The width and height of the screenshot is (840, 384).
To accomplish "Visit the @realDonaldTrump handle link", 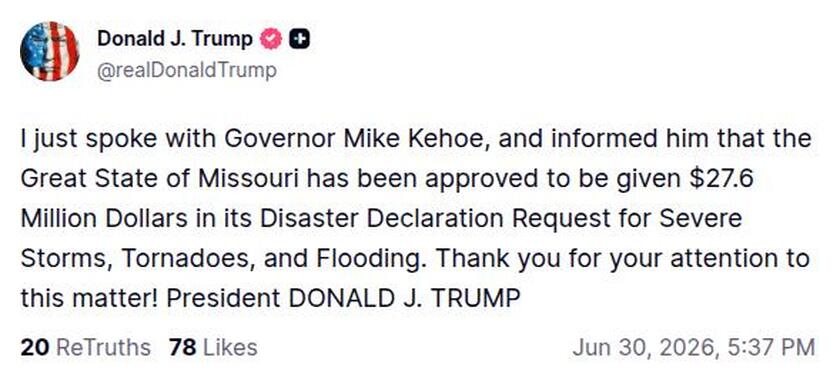I will click(x=187, y=70).
